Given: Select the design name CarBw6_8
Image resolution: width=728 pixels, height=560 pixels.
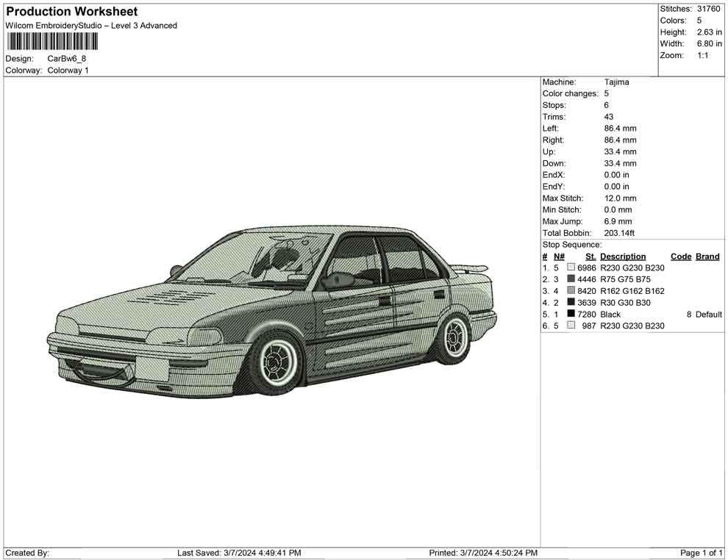Looking at the screenshot, I should 66,59.
